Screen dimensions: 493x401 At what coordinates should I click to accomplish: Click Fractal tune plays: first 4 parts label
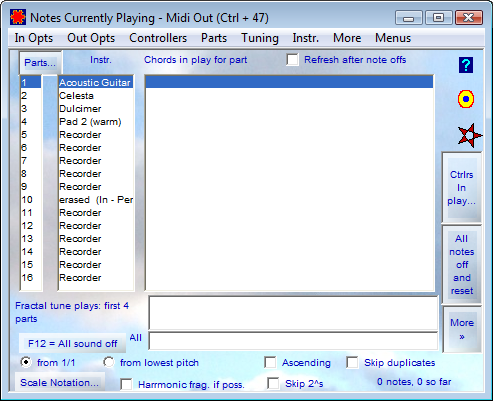coord(72,312)
